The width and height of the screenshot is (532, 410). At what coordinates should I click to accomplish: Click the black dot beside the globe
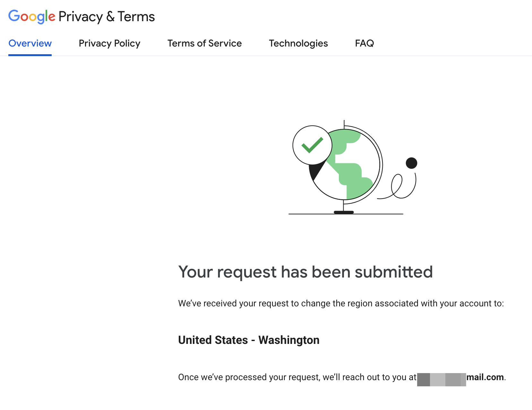click(x=411, y=163)
